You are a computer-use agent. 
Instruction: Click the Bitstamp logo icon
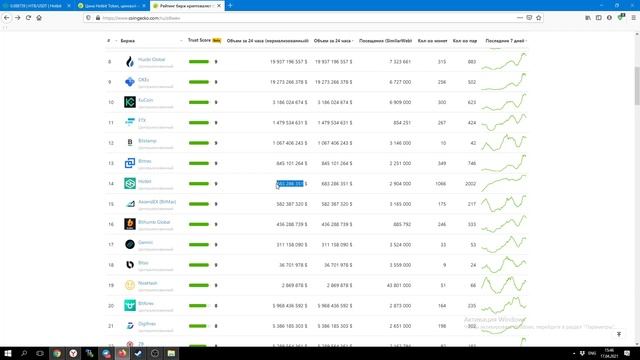pyautogui.click(x=130, y=142)
